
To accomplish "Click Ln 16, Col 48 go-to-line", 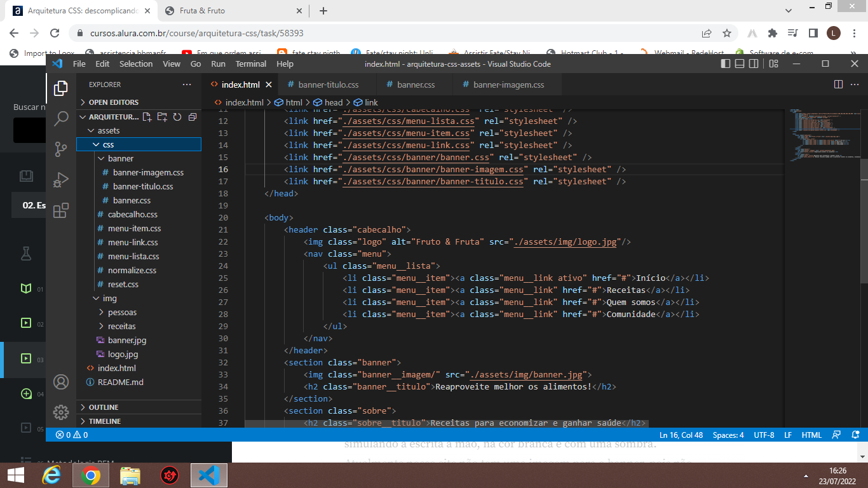I will point(681,435).
